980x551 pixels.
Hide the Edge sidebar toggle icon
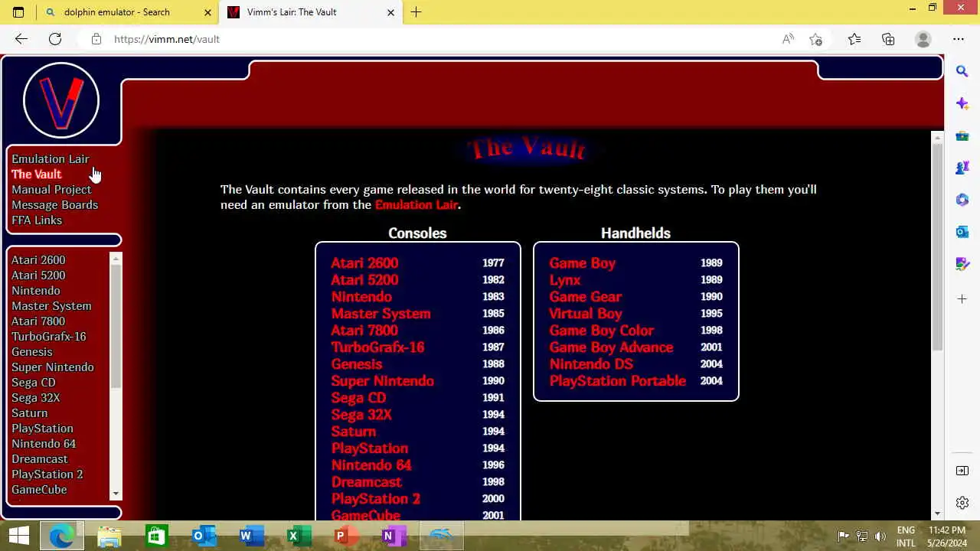coord(962,471)
